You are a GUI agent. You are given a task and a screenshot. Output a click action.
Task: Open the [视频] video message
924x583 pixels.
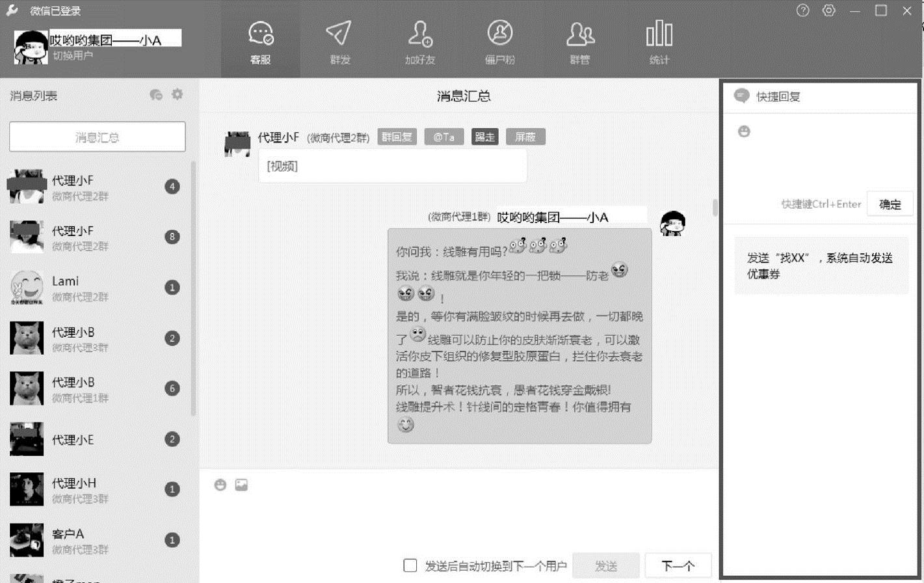393,167
